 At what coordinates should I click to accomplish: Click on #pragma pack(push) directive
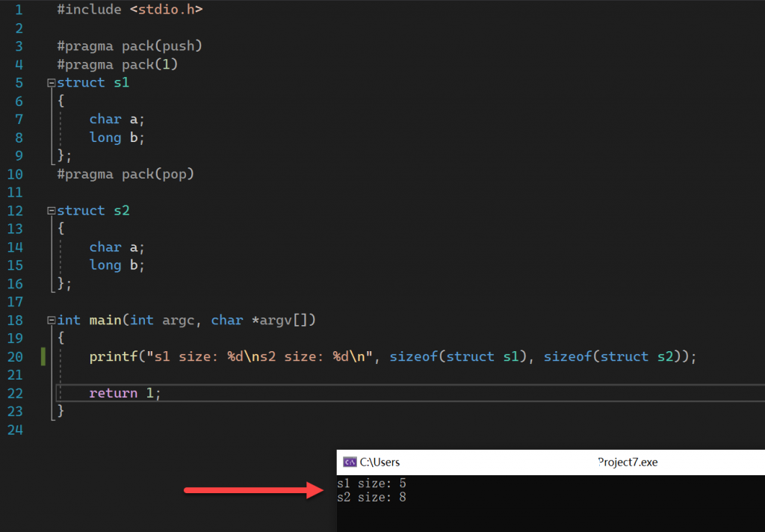point(130,46)
